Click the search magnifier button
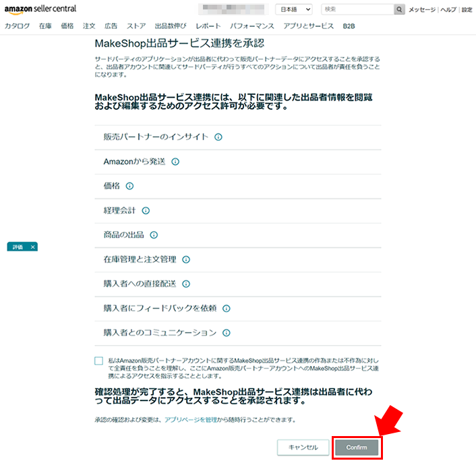The image size is (476, 461). click(399, 9)
